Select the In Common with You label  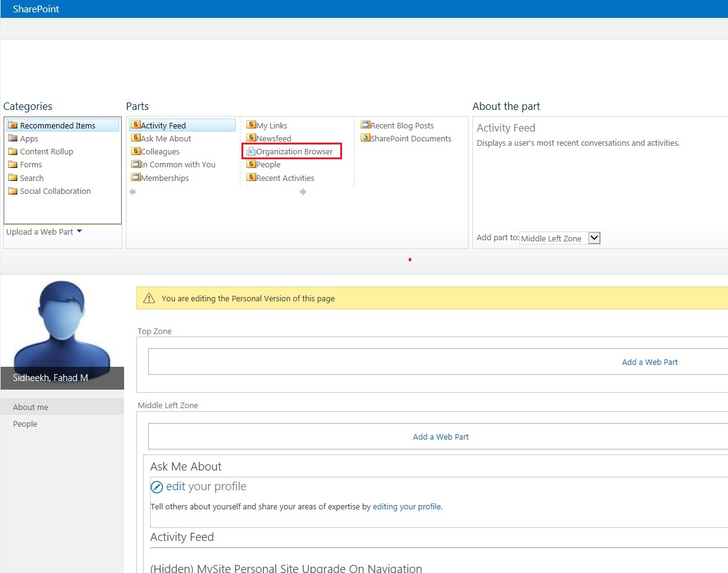click(x=178, y=164)
